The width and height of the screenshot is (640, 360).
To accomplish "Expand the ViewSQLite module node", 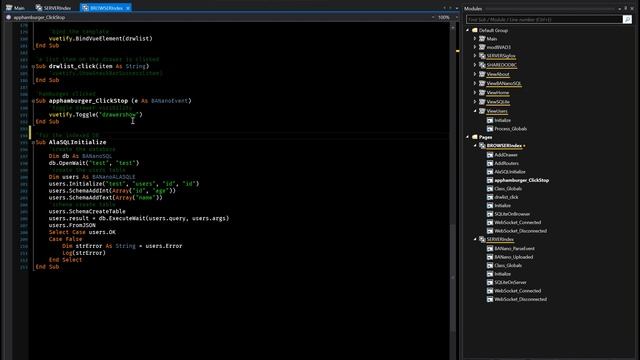I will (x=475, y=102).
